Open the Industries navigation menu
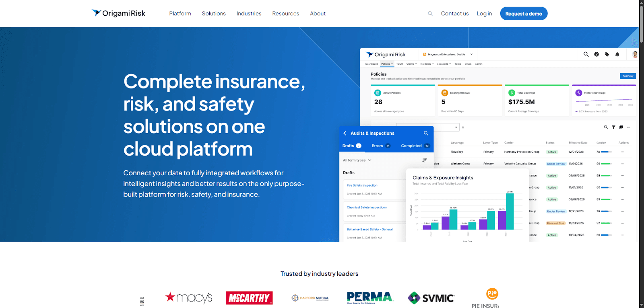Image resolution: width=644 pixels, height=308 pixels. point(249,14)
